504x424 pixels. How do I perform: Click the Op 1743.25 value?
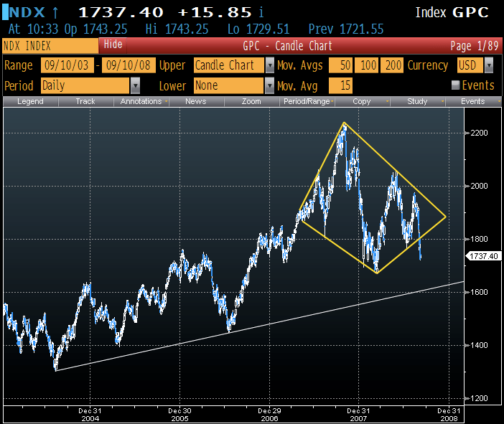(x=95, y=29)
